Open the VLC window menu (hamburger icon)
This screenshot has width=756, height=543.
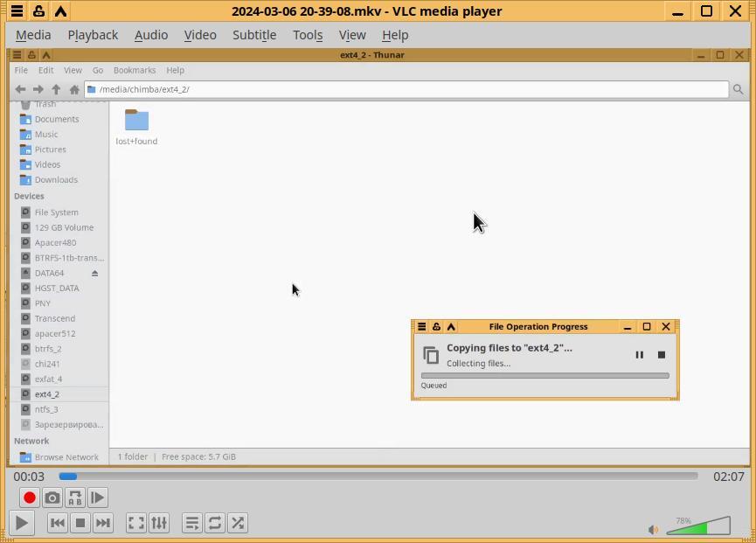point(17,11)
